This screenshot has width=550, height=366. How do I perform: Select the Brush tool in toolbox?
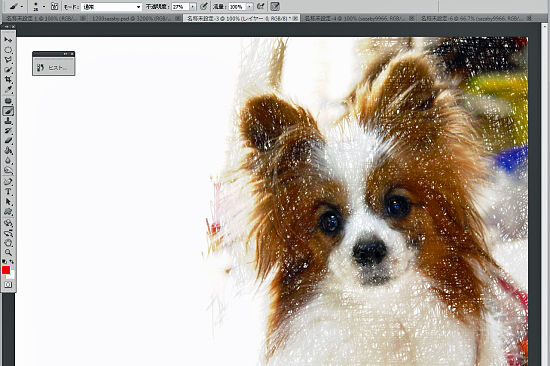(8, 111)
